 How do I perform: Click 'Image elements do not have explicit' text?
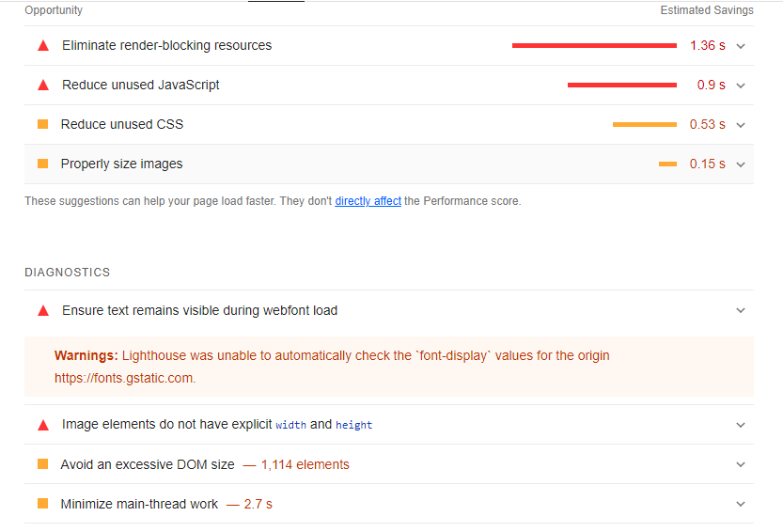point(166,424)
